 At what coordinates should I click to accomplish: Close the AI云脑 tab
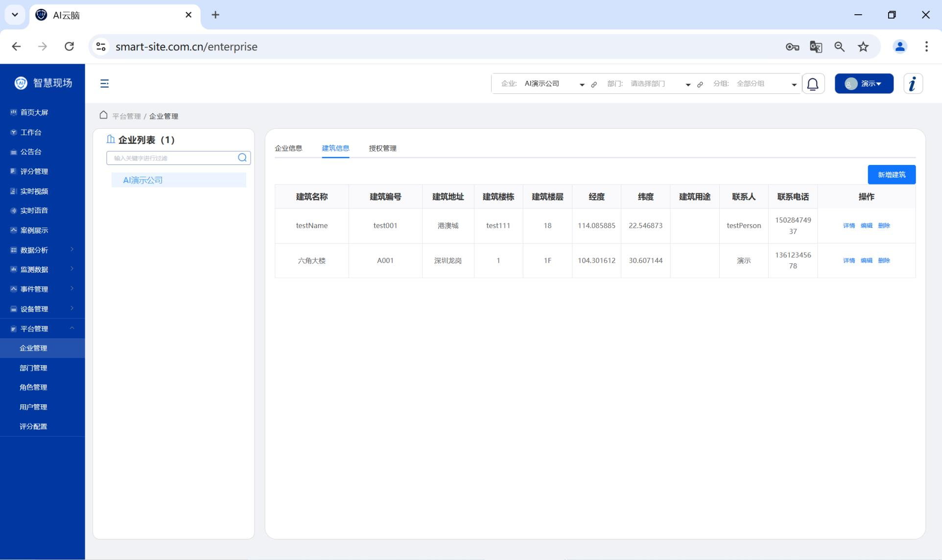(x=188, y=15)
